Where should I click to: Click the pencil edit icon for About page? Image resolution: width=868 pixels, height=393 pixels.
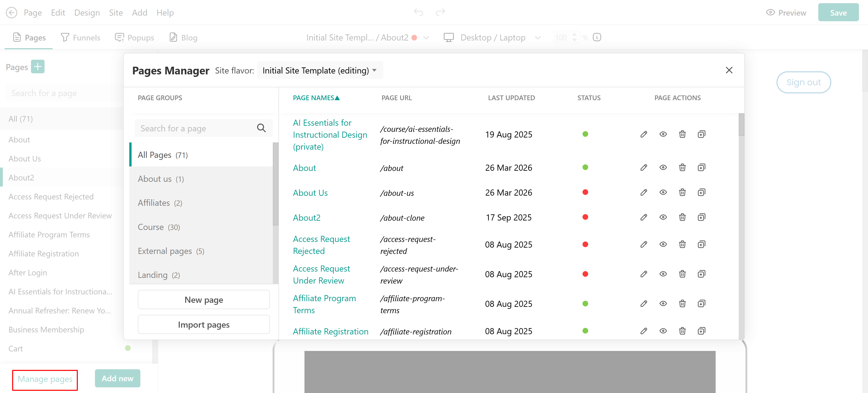pyautogui.click(x=644, y=168)
